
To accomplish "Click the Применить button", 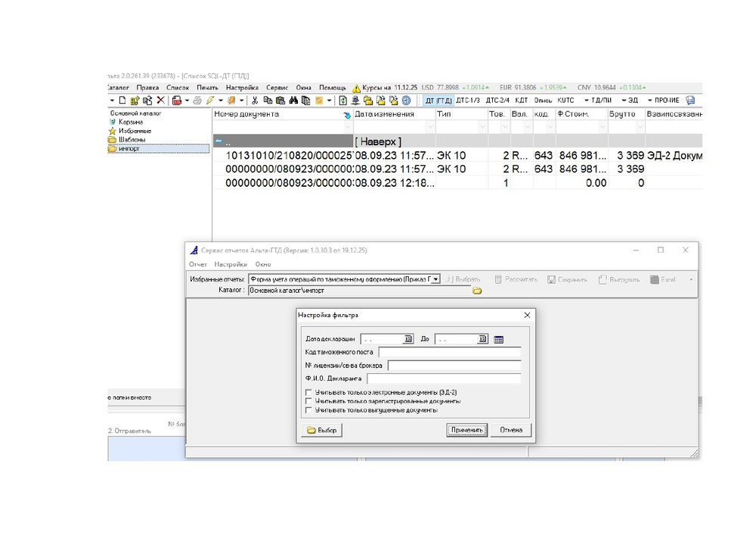I will click(466, 430).
